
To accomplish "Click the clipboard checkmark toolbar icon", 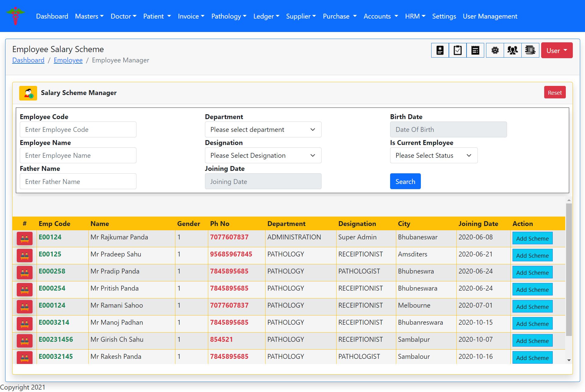I will pos(457,50).
